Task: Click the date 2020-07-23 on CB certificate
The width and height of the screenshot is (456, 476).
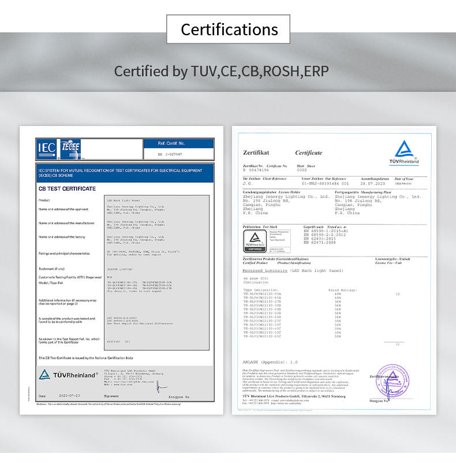Action: (x=69, y=396)
